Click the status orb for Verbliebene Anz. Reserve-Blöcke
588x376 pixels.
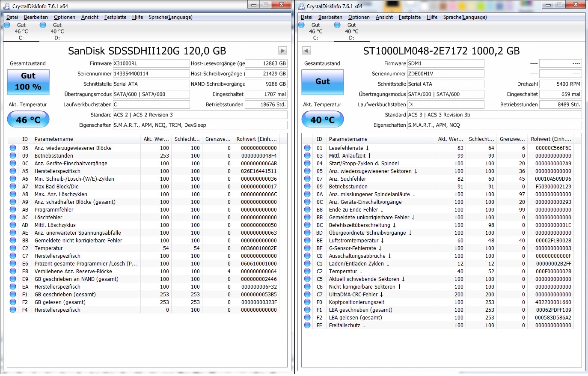click(13, 271)
